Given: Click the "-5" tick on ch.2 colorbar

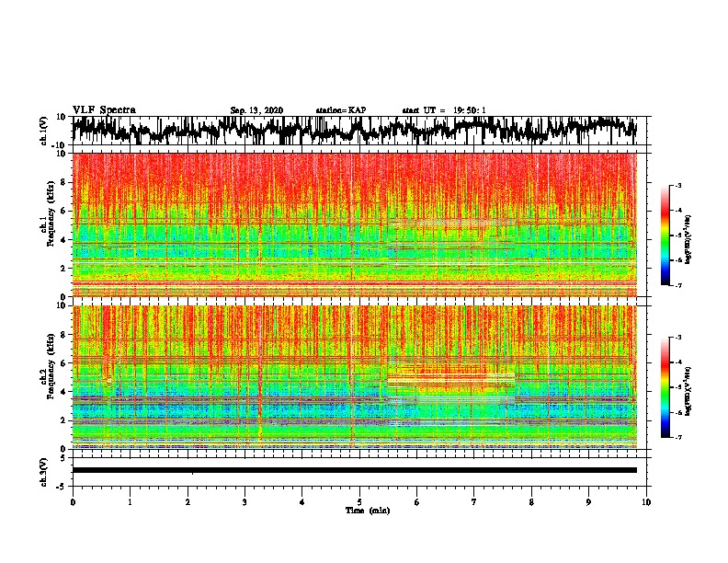Looking at the screenshot, I should point(677,387).
